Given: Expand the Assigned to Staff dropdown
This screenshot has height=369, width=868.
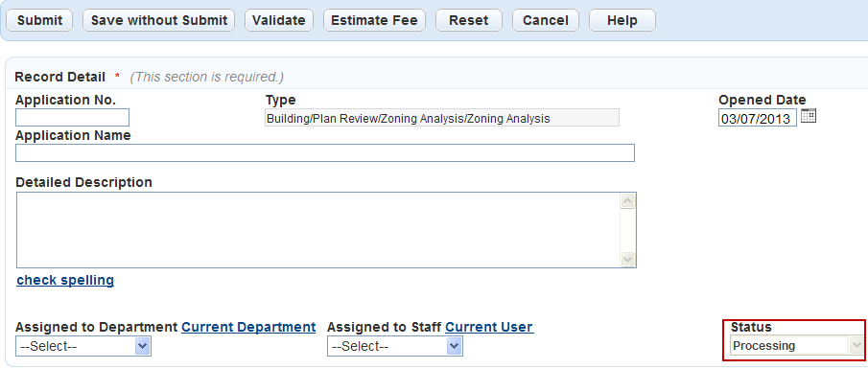Looking at the screenshot, I should click(395, 346).
